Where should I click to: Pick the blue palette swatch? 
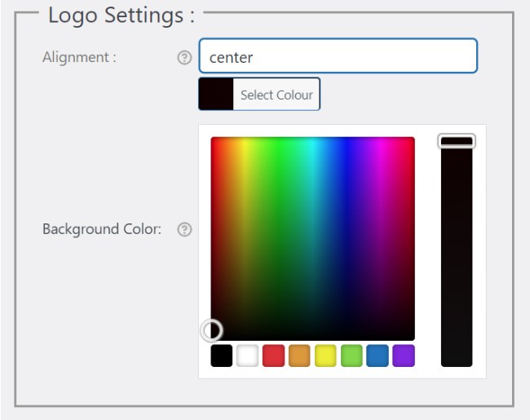(x=378, y=356)
